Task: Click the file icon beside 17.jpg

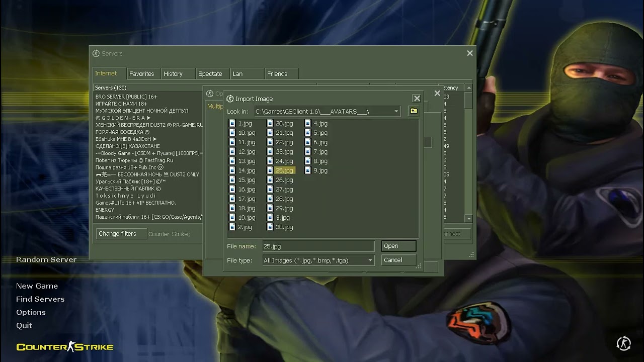Action: [232, 199]
